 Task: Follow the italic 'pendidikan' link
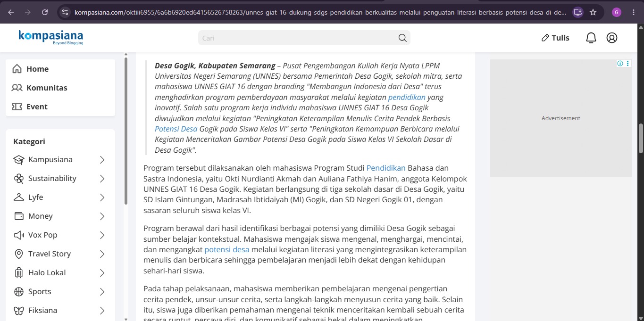(407, 97)
